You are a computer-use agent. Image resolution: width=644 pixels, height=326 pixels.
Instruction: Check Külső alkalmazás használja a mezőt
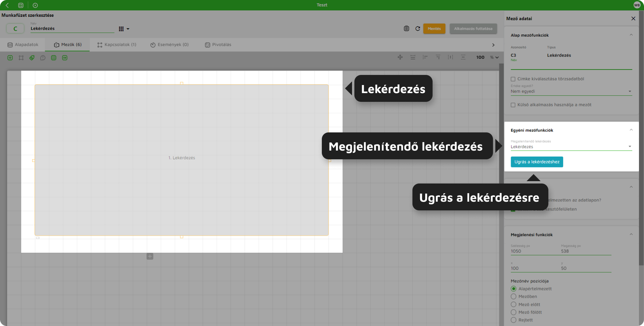click(513, 105)
